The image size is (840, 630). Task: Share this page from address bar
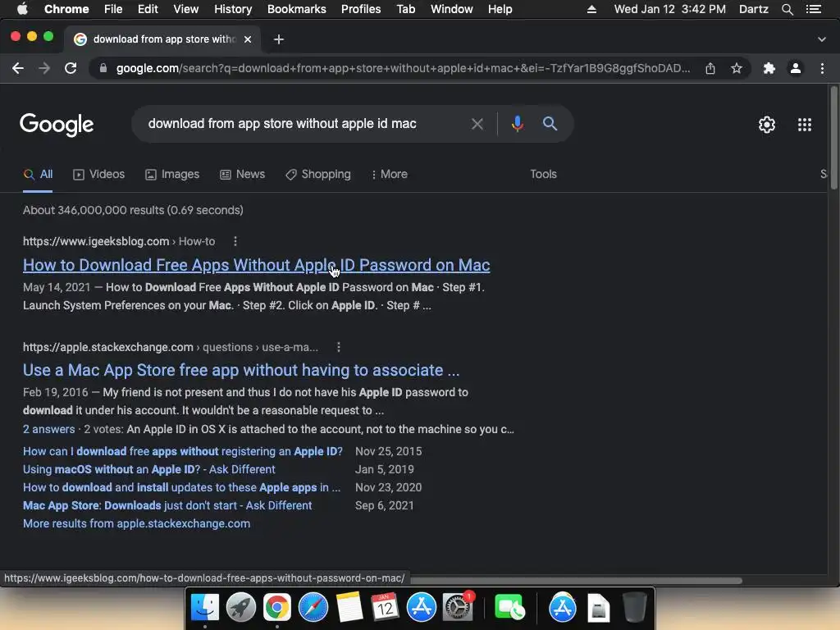[710, 68]
